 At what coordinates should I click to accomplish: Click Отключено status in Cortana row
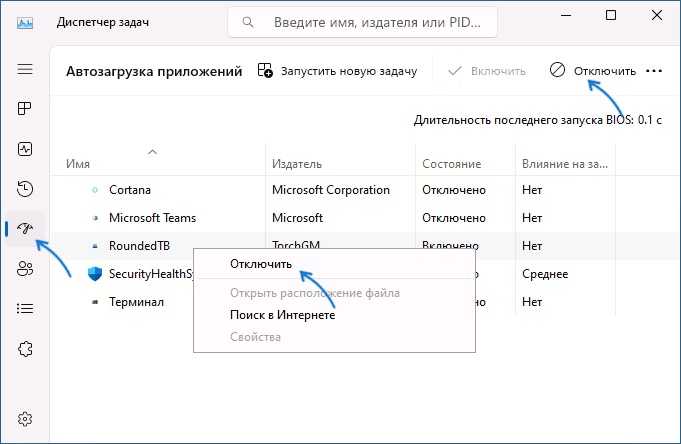coord(453,190)
